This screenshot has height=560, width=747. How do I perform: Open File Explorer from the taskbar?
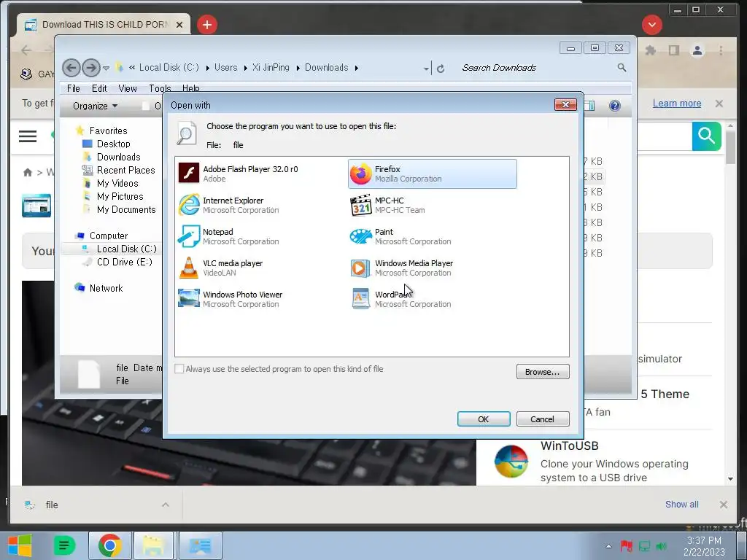[153, 545]
